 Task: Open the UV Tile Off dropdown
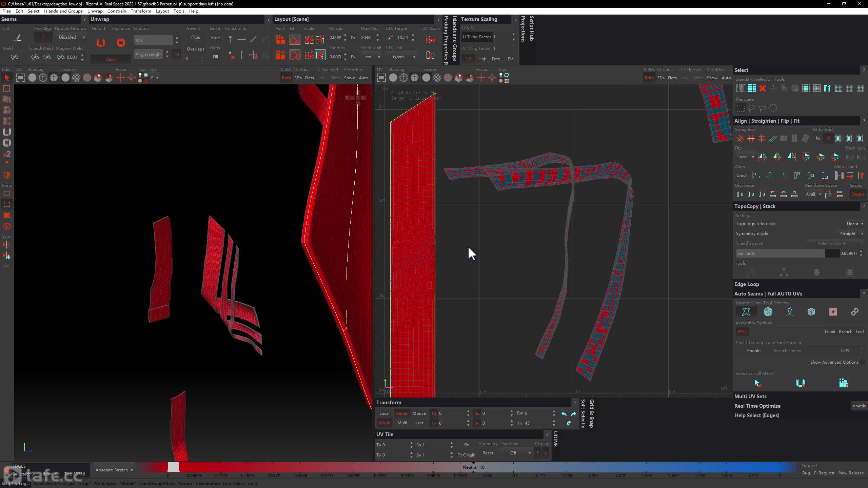[x=520, y=453]
